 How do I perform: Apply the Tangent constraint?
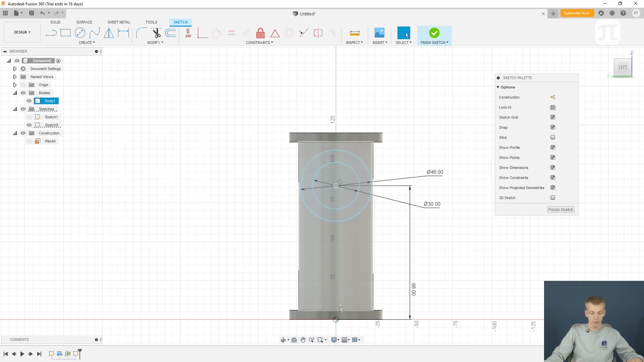tap(217, 33)
